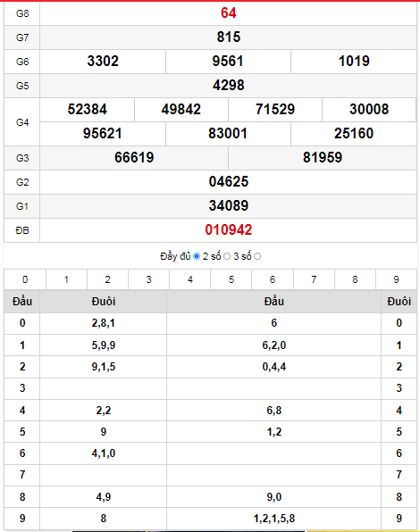Image resolution: width=420 pixels, height=532 pixels.
Task: Choose the '3 số' radio option
Action: 257,256
